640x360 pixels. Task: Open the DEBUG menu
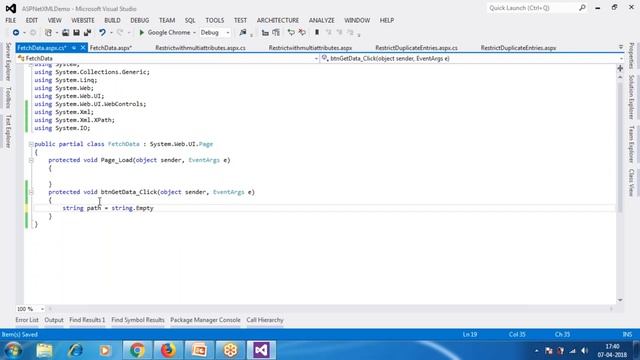(x=140, y=20)
